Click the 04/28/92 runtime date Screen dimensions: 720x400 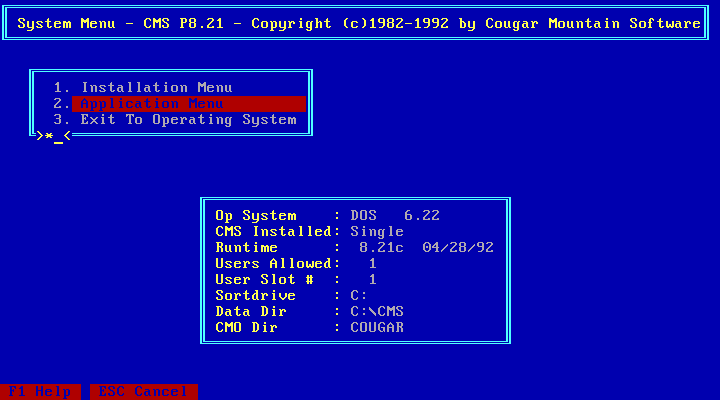tap(458, 248)
